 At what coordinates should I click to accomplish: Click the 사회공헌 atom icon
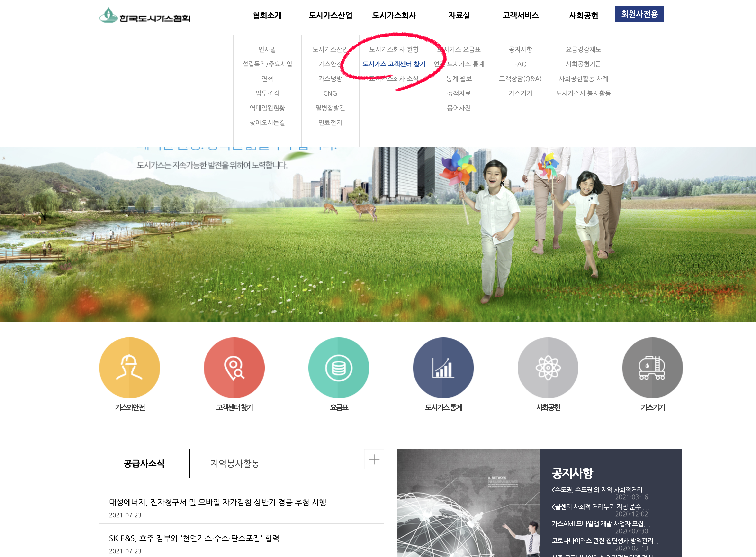[x=548, y=368]
